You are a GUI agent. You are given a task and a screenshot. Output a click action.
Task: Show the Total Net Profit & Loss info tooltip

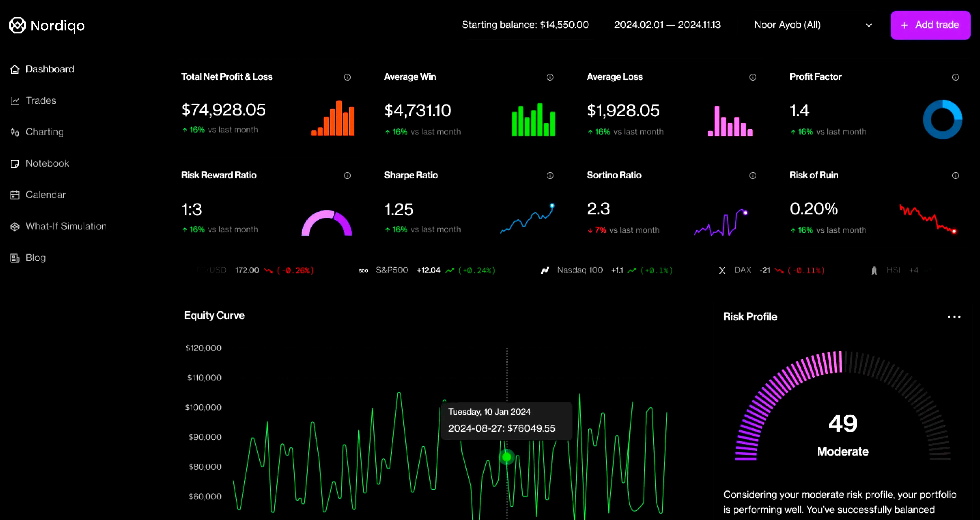pos(347,77)
